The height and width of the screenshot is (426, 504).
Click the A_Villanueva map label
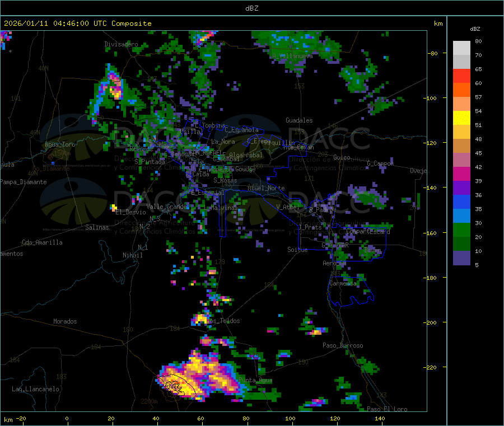(292, 56)
